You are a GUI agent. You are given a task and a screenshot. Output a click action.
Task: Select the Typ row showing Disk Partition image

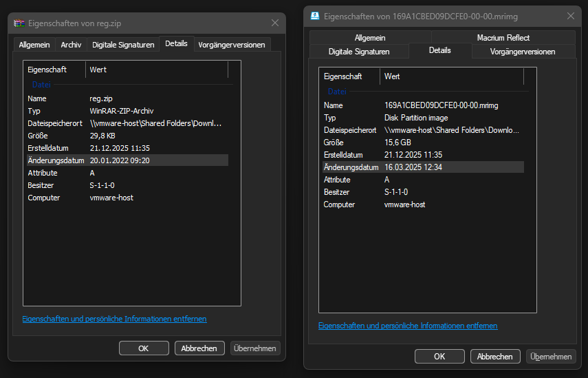(x=421, y=118)
